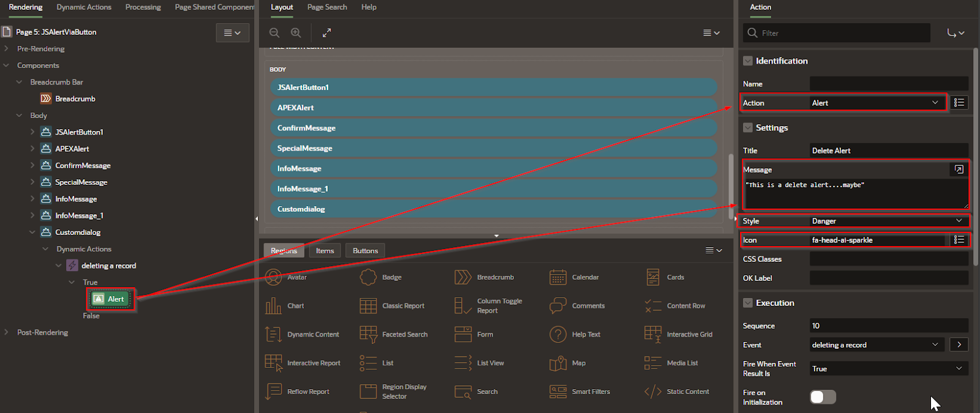This screenshot has width=980, height=413.
Task: Select the ConfirmMessage region in layout
Action: coord(494,128)
